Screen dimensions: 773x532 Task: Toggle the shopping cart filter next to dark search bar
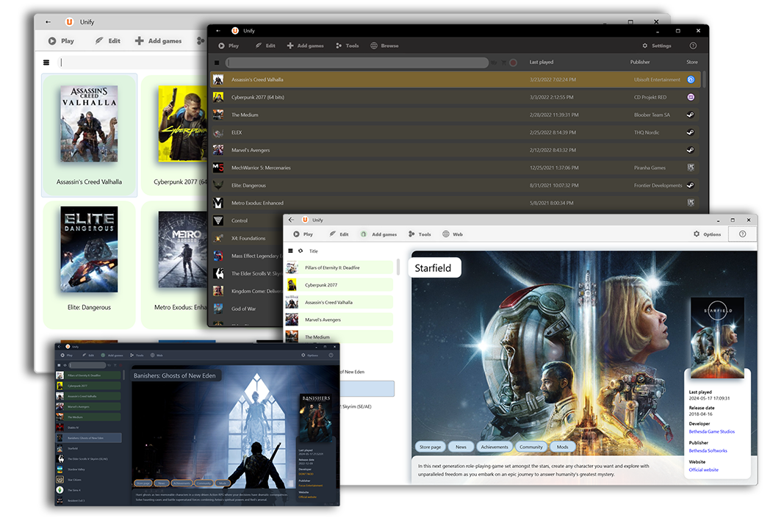point(504,62)
